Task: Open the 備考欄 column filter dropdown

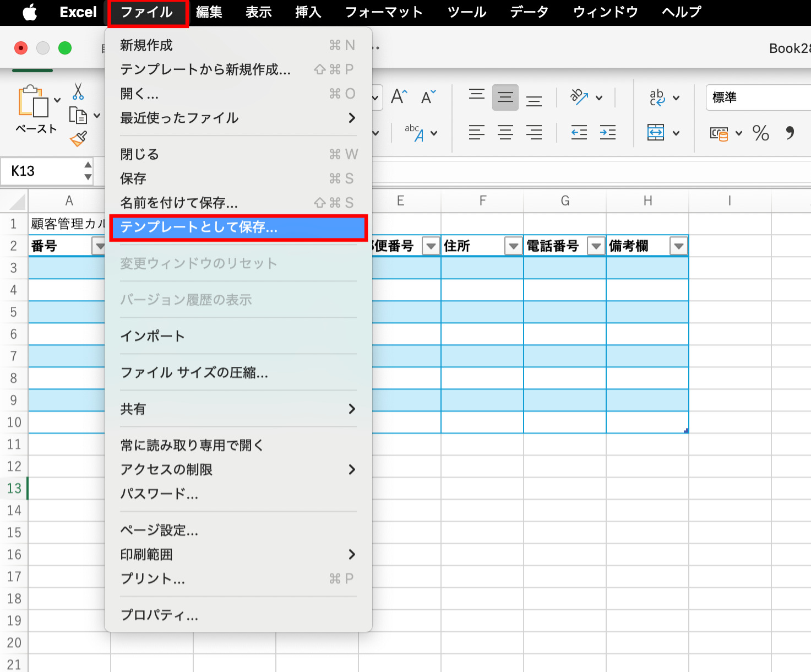Action: pyautogui.click(x=678, y=246)
